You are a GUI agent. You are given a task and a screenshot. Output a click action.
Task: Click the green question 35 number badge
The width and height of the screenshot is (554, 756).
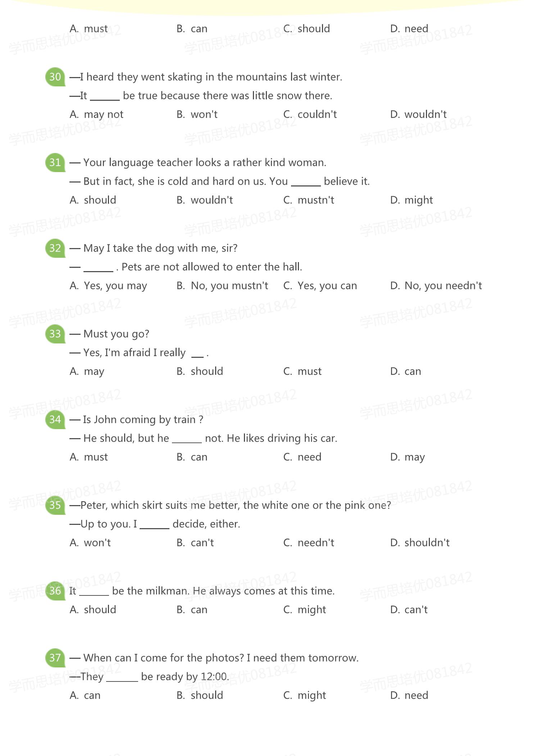pyautogui.click(x=55, y=505)
